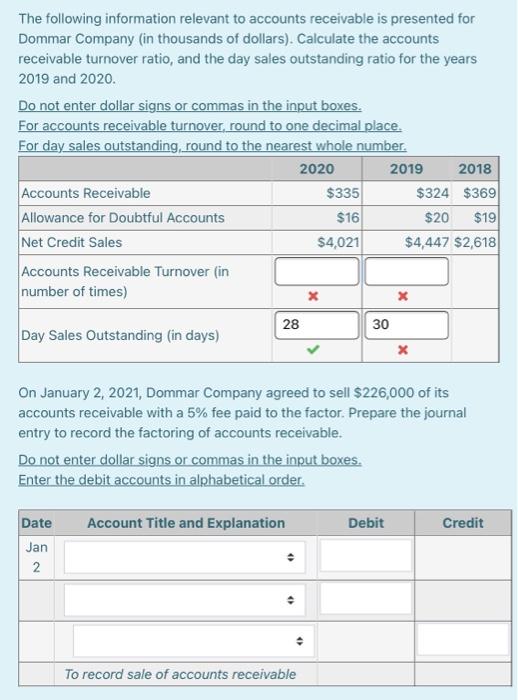Open the second debit account title dropdown
Image resolution: width=518 pixels, height=700 pixels.
click(x=184, y=600)
